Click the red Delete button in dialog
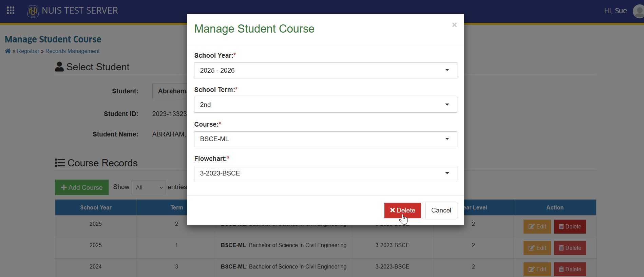 (402, 210)
